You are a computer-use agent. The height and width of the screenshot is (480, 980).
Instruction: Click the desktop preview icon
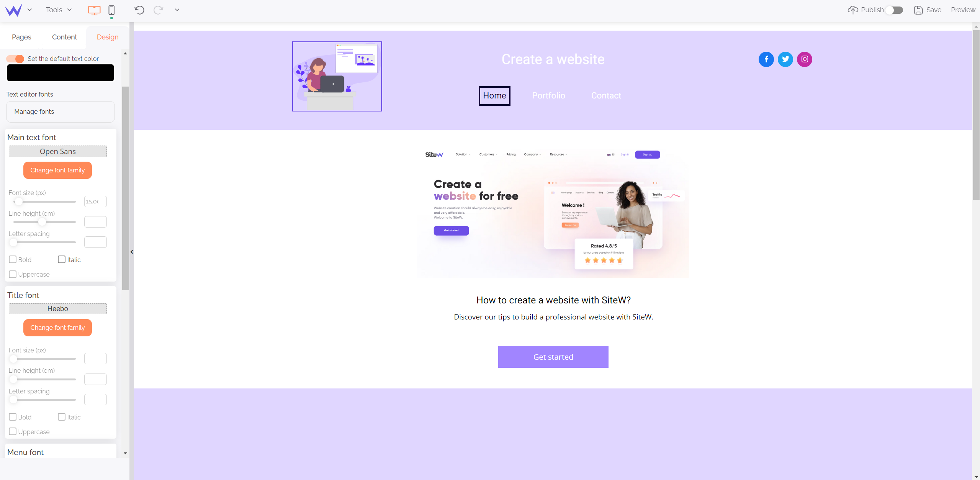94,9
